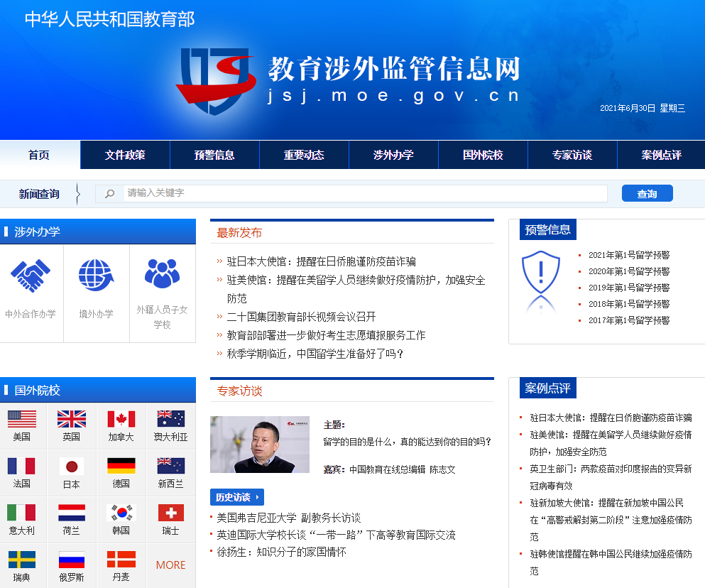Select the 日本 flag
The image size is (705, 588).
(x=72, y=467)
